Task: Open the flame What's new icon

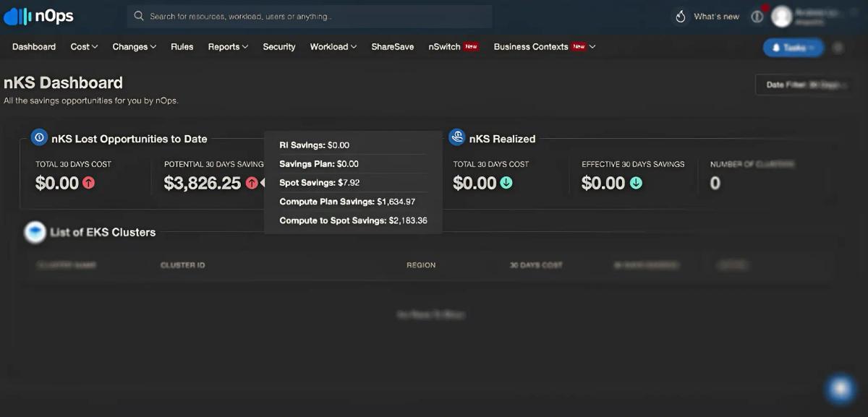Action: point(680,17)
